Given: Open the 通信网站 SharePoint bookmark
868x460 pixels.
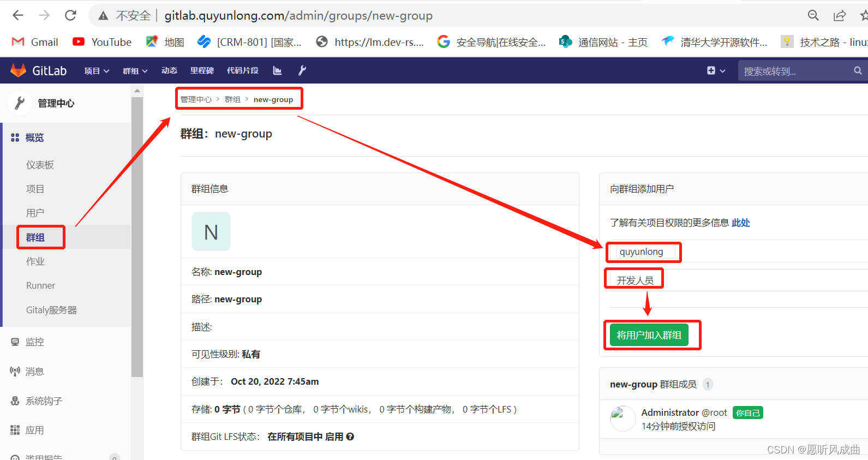Looking at the screenshot, I should 603,42.
